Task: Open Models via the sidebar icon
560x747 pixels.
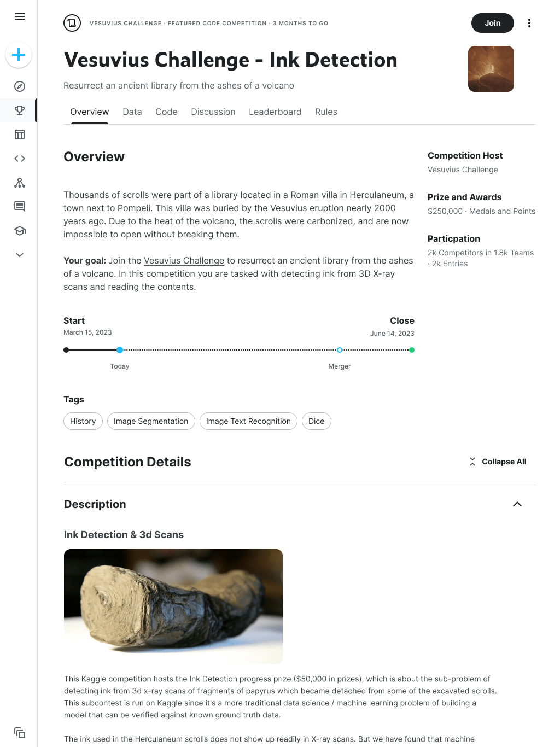Action: [x=19, y=182]
